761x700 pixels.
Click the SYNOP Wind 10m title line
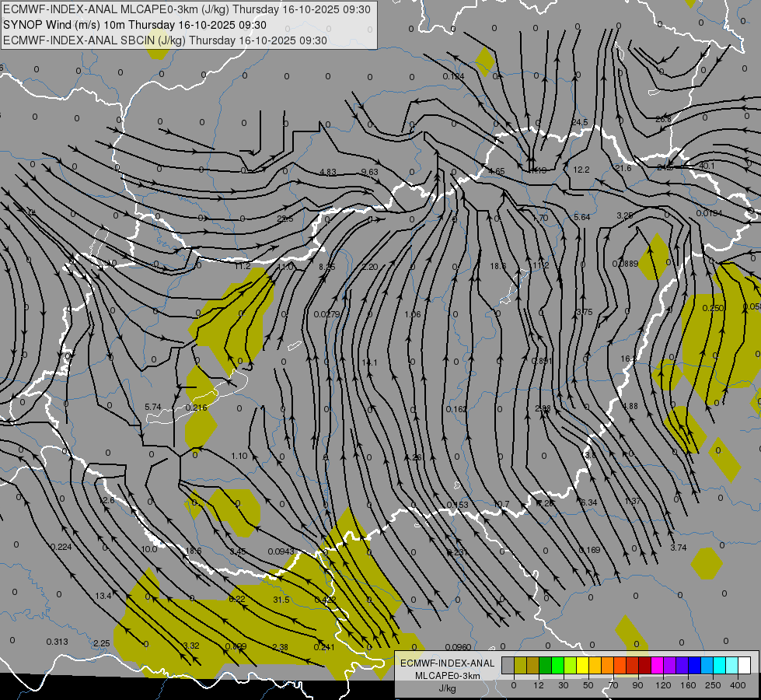tap(135, 25)
